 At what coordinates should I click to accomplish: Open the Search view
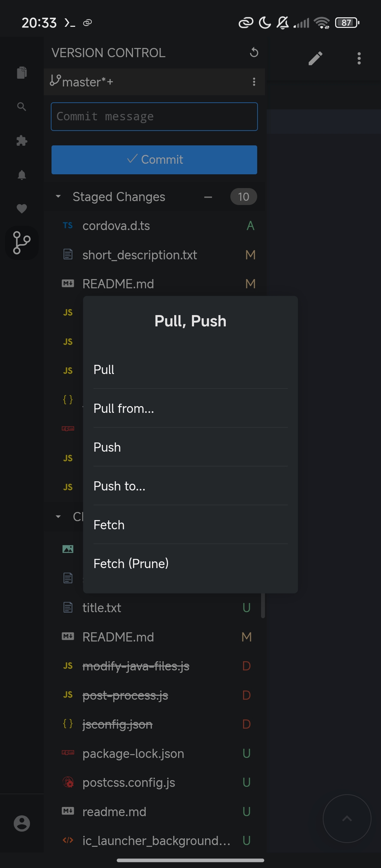click(x=22, y=107)
